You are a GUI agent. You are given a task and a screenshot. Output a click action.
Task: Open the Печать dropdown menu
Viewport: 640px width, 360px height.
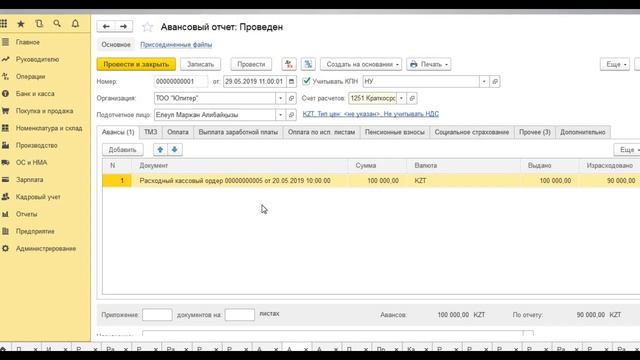pyautogui.click(x=429, y=64)
